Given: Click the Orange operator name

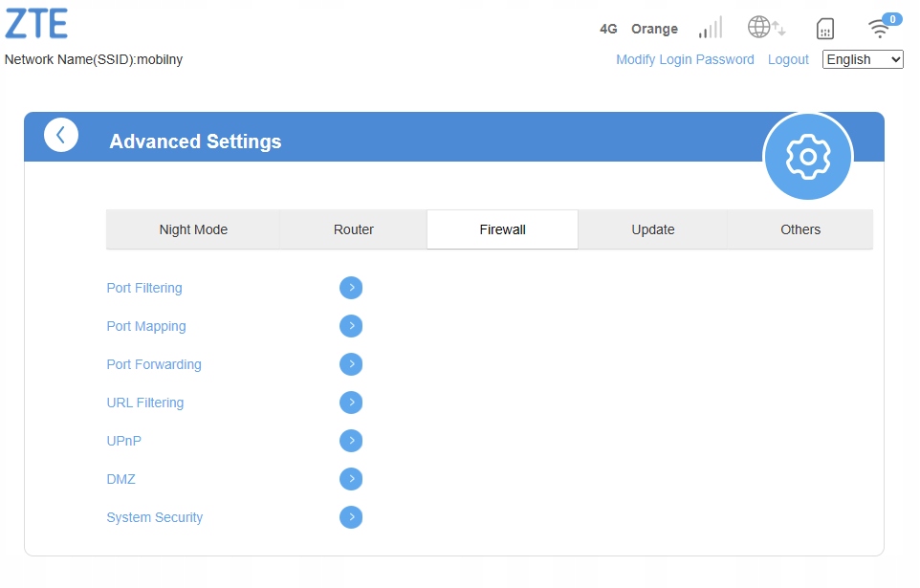Looking at the screenshot, I should pos(654,29).
